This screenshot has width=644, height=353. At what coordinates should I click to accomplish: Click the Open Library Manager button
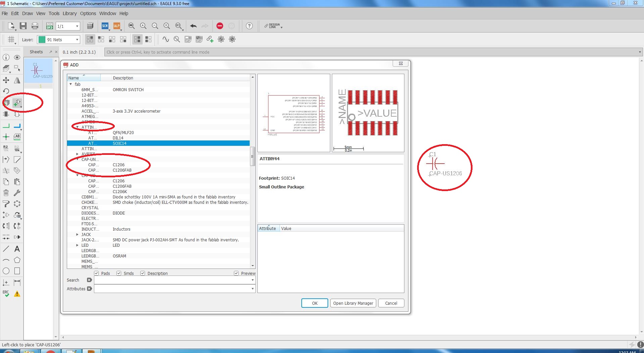click(353, 303)
